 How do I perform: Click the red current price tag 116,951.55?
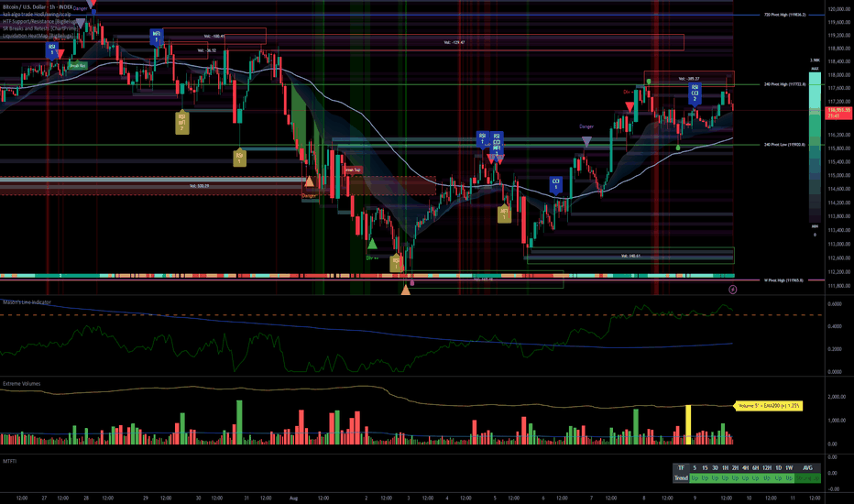[x=838, y=113]
